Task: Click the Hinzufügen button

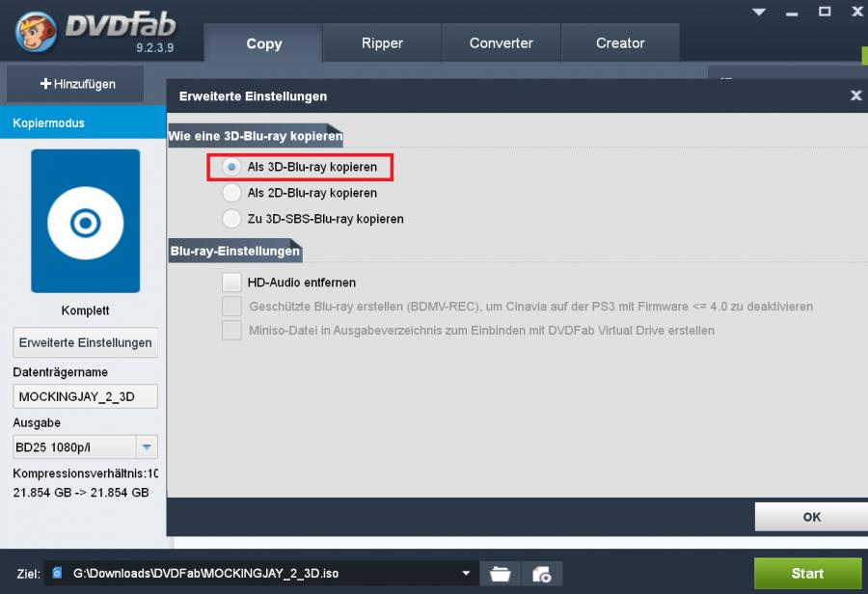Action: (x=75, y=84)
